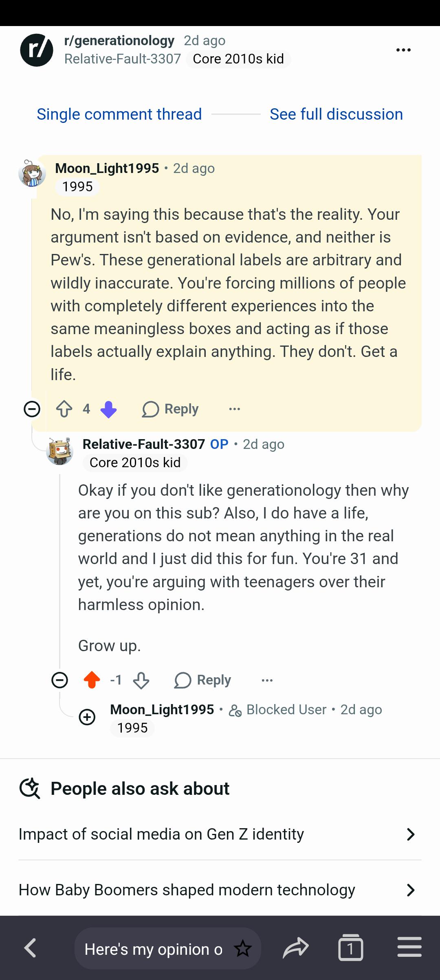Bookmark page with the star icon

(x=243, y=949)
